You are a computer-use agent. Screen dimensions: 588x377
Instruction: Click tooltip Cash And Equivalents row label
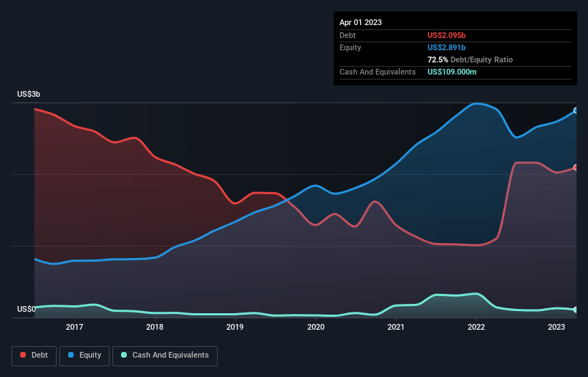pos(377,72)
